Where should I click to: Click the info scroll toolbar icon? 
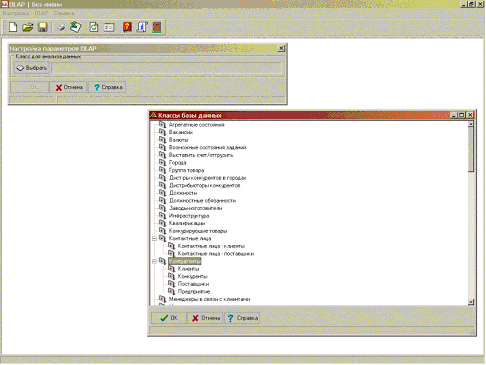tap(142, 27)
